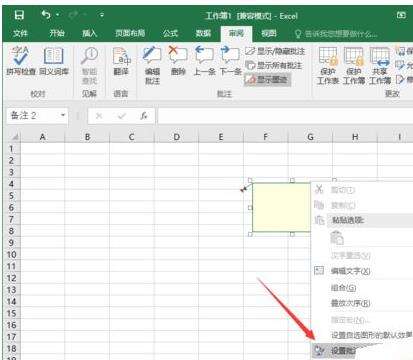
Task: Toggle Show/Hide Comment (显示/隐藏批注)
Action: (x=275, y=51)
